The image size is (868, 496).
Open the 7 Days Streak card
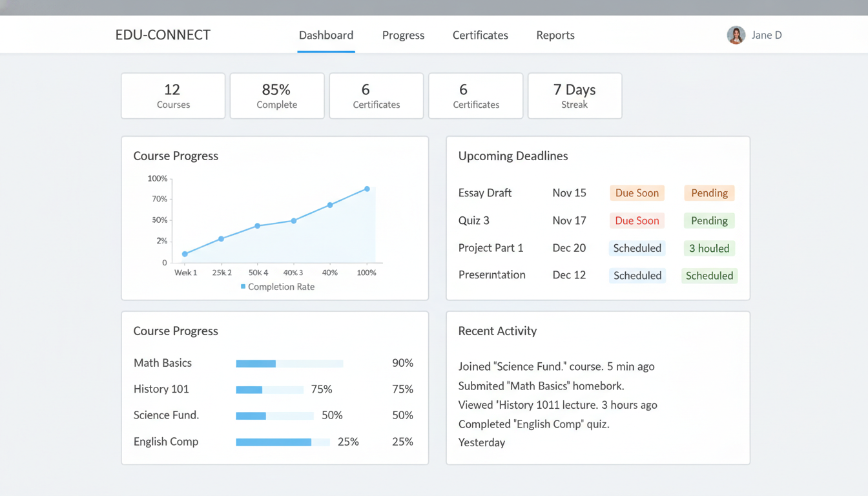click(x=575, y=96)
